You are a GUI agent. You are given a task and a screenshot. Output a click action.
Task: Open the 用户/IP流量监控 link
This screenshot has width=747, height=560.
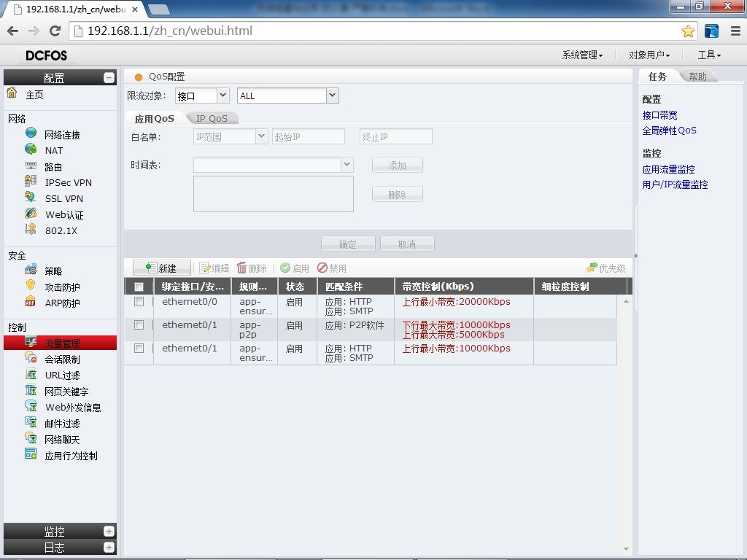[675, 184]
